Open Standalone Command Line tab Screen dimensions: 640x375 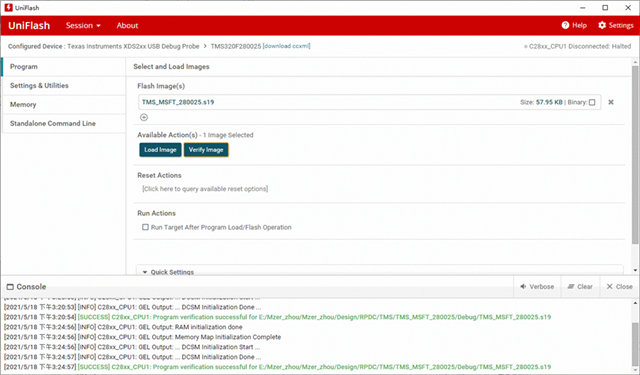tap(64, 123)
